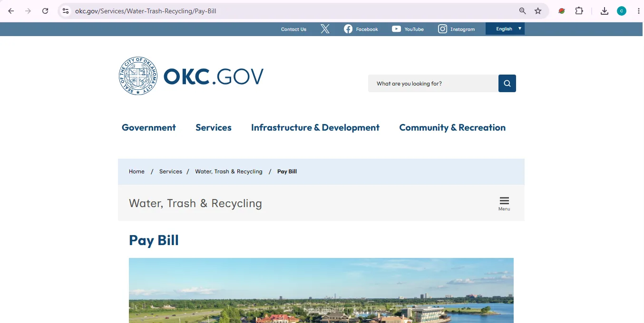Open site information icon in address bar
Screen dimensions: 644x323
pos(66,11)
